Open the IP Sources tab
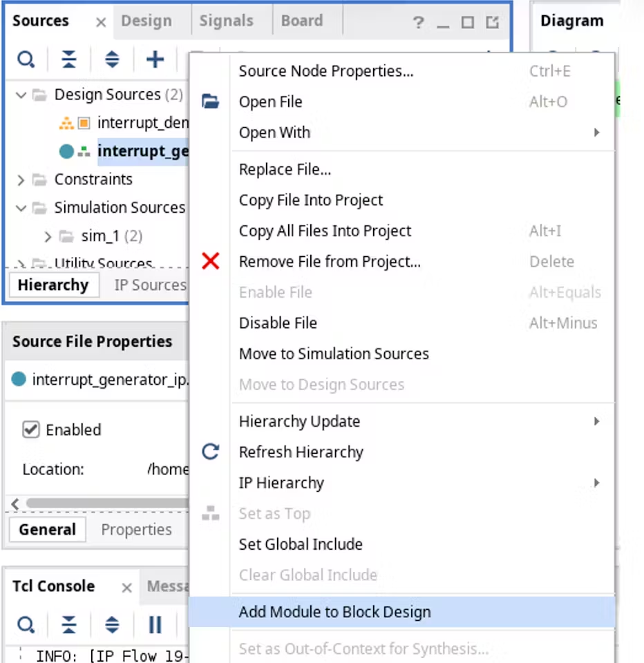 [150, 285]
